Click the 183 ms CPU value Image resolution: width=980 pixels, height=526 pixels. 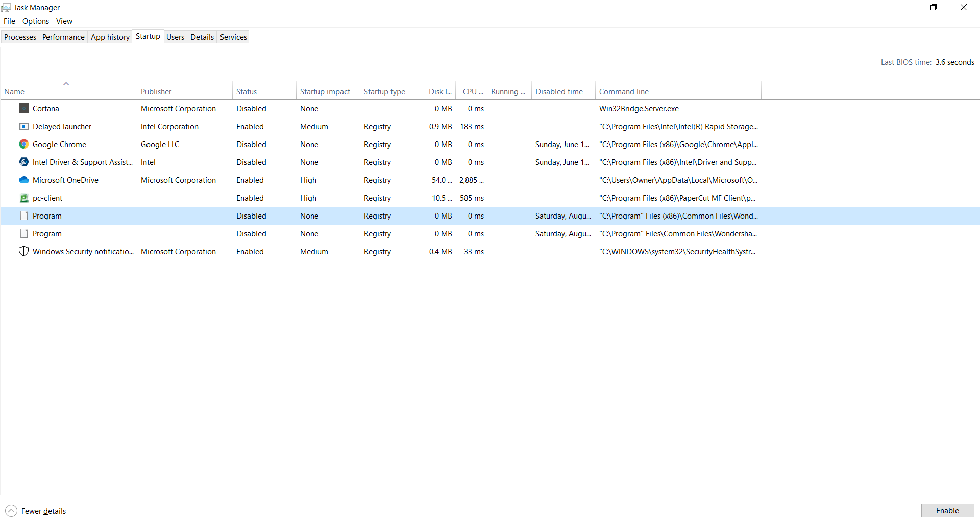pos(472,126)
